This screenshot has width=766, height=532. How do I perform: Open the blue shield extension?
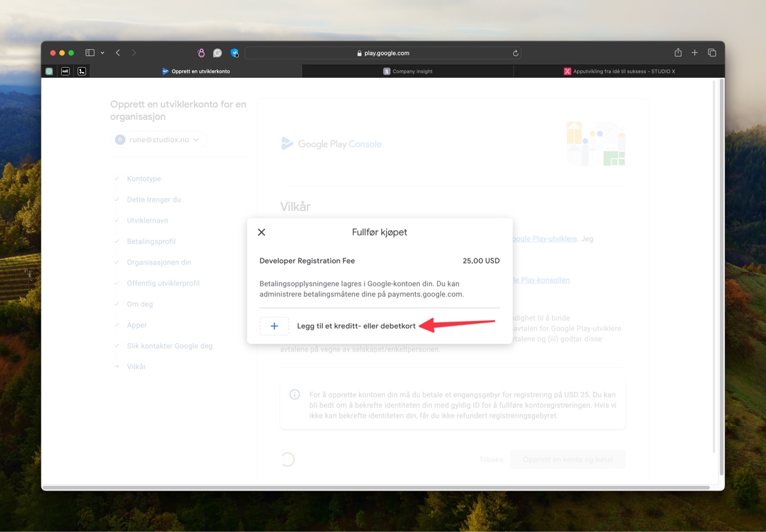point(234,53)
